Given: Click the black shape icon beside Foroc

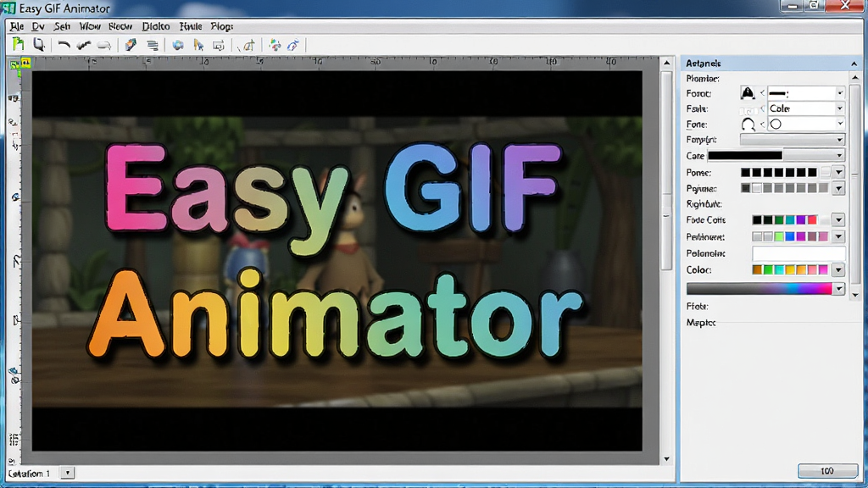Looking at the screenshot, I should pyautogui.click(x=748, y=93).
